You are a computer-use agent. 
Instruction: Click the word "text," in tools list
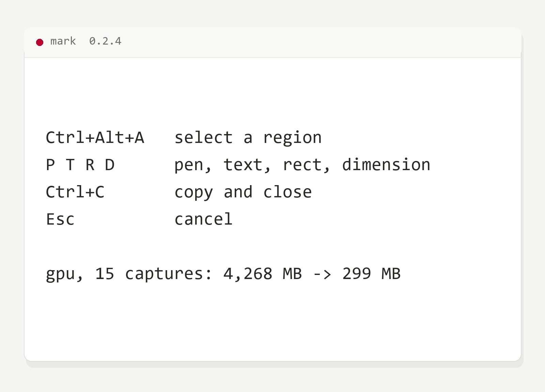(x=248, y=165)
